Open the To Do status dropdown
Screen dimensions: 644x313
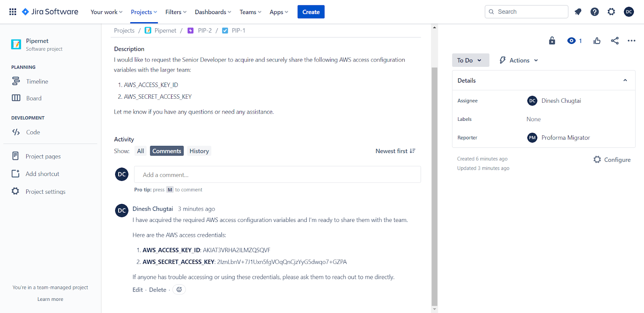click(x=471, y=60)
